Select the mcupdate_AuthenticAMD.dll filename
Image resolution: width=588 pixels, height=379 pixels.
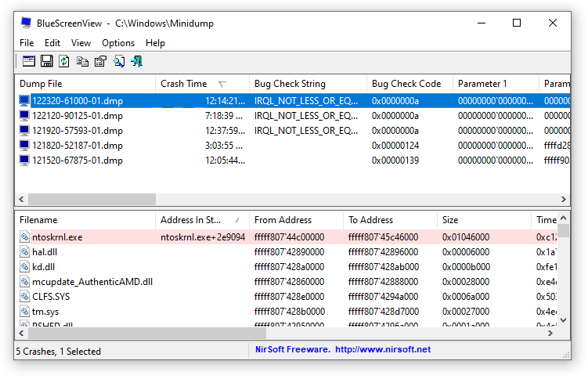tap(92, 282)
